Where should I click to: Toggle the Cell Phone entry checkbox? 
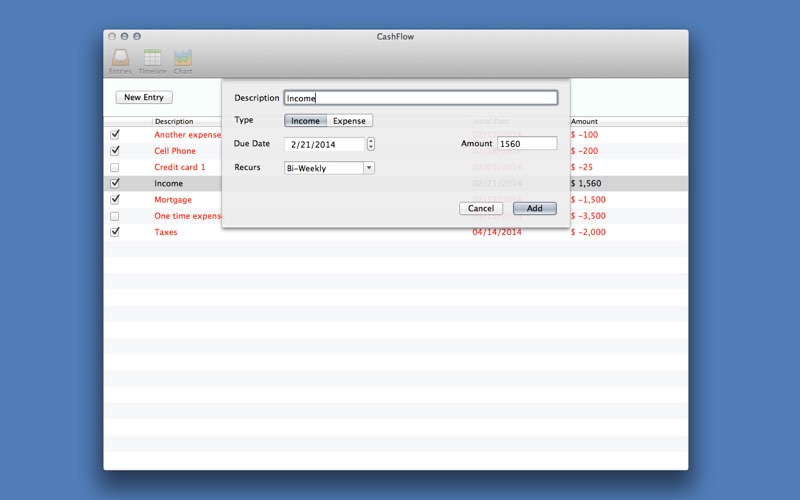114,151
